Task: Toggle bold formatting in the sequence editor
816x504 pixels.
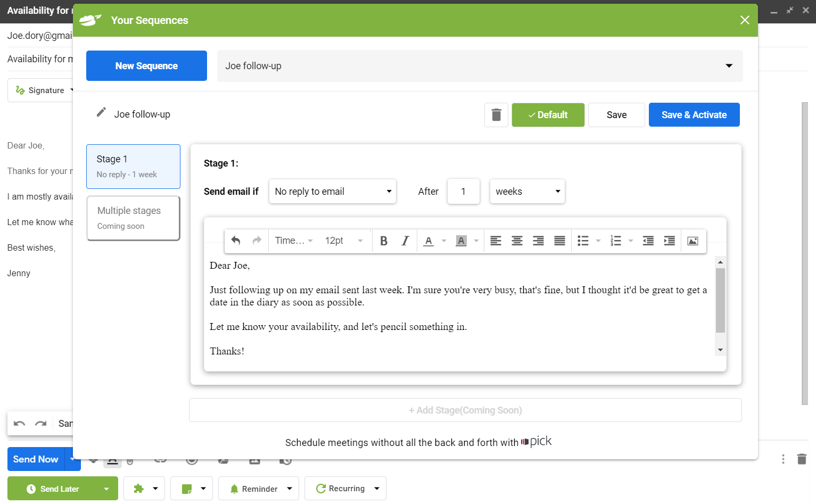Action: pos(384,241)
